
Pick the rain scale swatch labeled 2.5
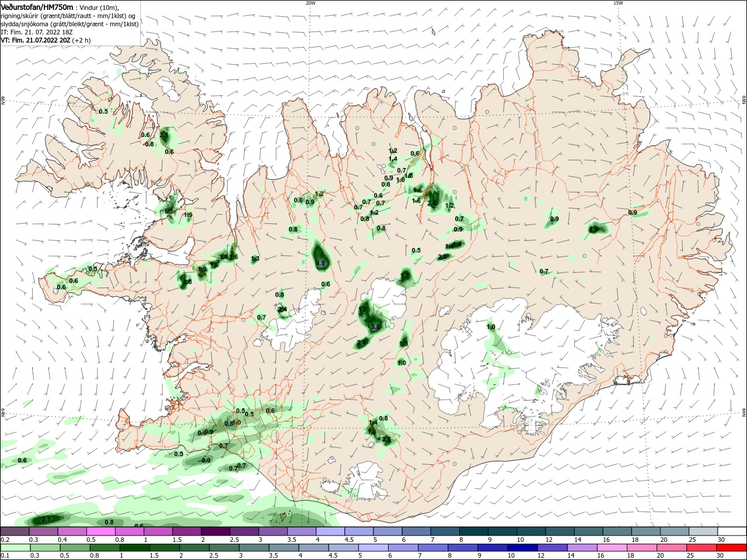(x=224, y=548)
